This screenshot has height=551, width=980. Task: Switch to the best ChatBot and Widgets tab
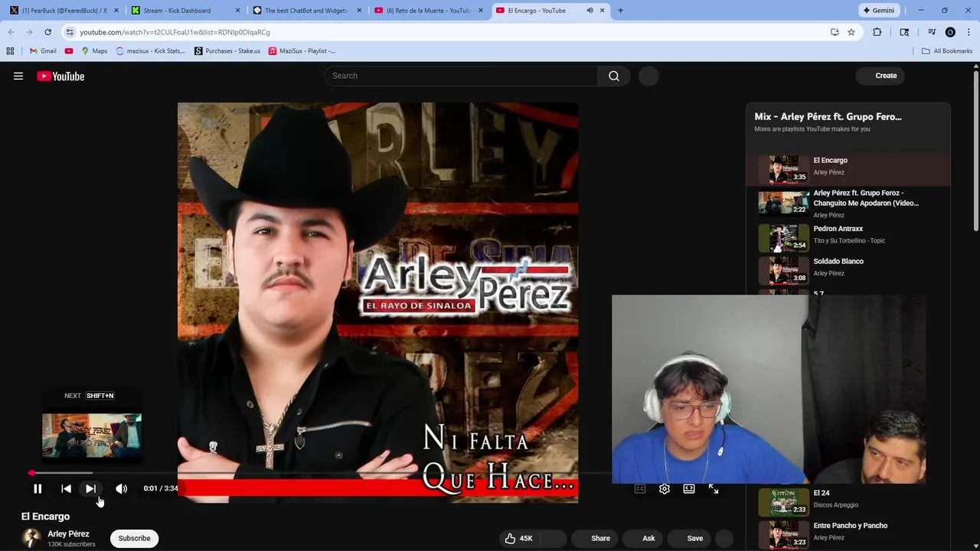point(306,11)
